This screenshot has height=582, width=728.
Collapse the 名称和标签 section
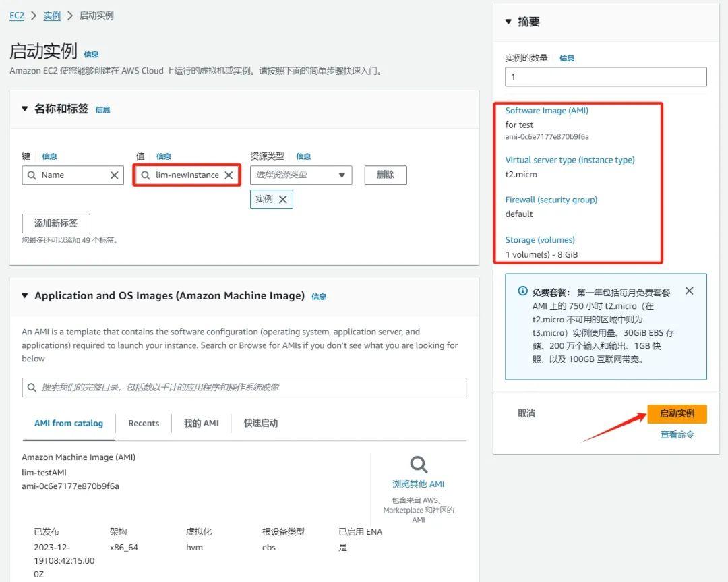(26, 109)
